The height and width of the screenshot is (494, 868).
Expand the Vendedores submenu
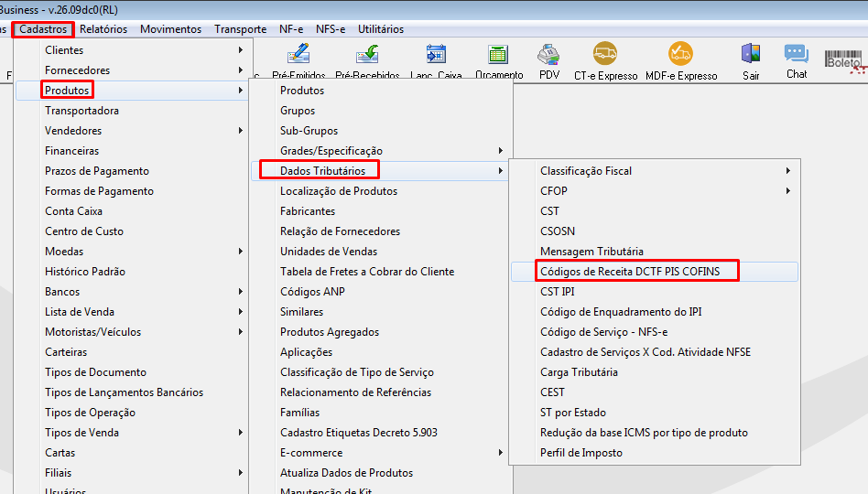click(133, 131)
